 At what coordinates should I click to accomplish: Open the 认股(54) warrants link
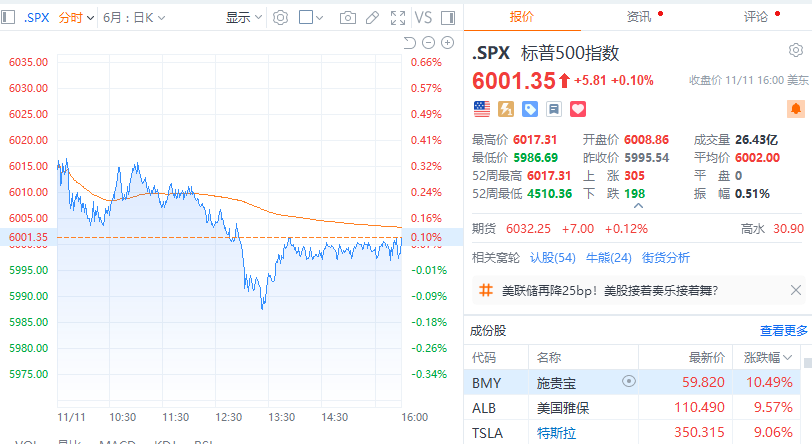(x=553, y=257)
